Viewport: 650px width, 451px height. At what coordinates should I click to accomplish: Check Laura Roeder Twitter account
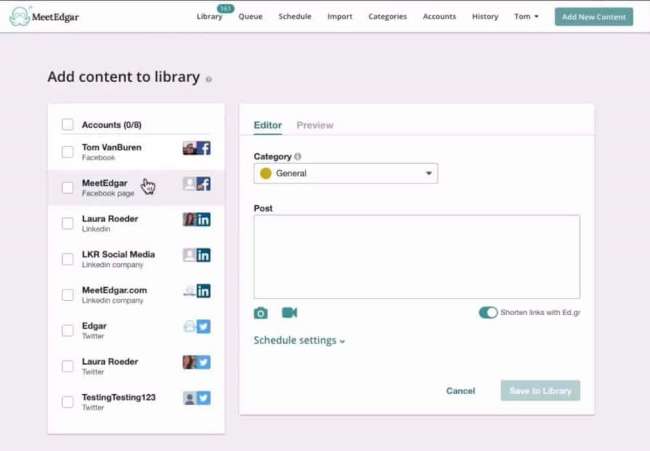coord(67,366)
